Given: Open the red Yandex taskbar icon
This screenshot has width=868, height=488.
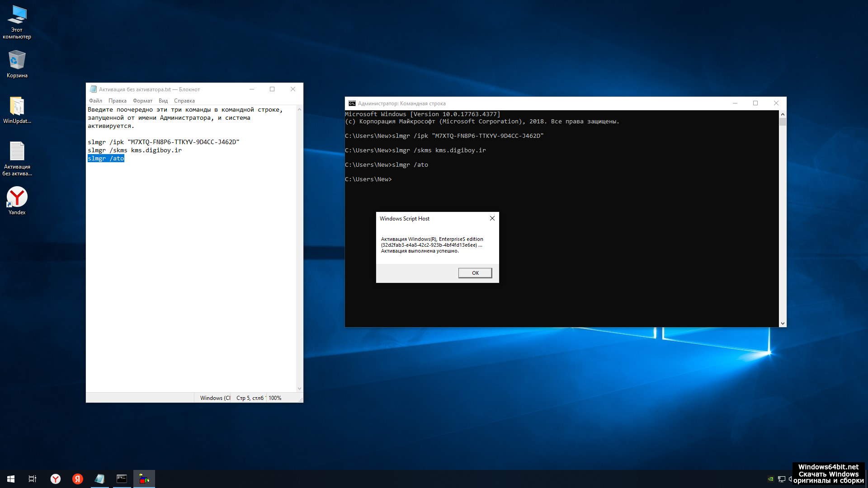Looking at the screenshot, I should click(78, 479).
